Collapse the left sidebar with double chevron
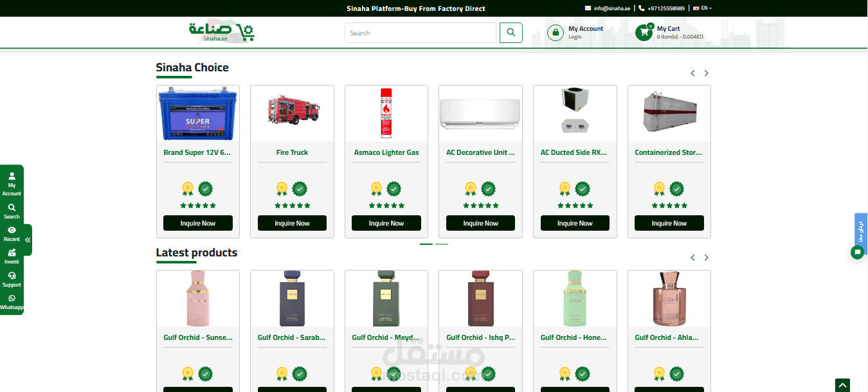The width and height of the screenshot is (868, 392). [28, 240]
